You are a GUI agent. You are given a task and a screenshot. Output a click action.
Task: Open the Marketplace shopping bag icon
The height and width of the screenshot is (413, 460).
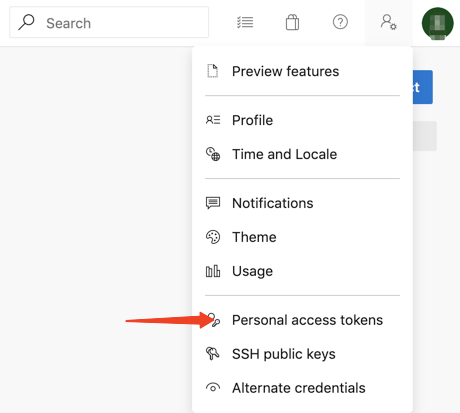292,22
